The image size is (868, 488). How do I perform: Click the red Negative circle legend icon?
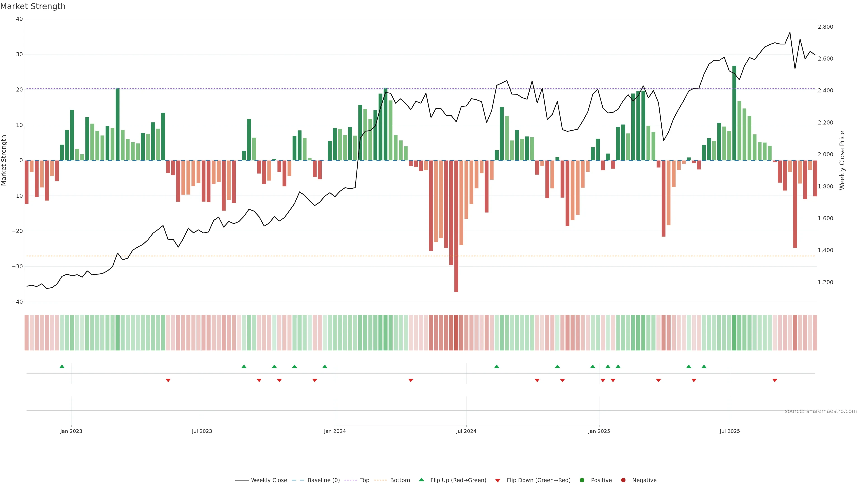(x=623, y=480)
